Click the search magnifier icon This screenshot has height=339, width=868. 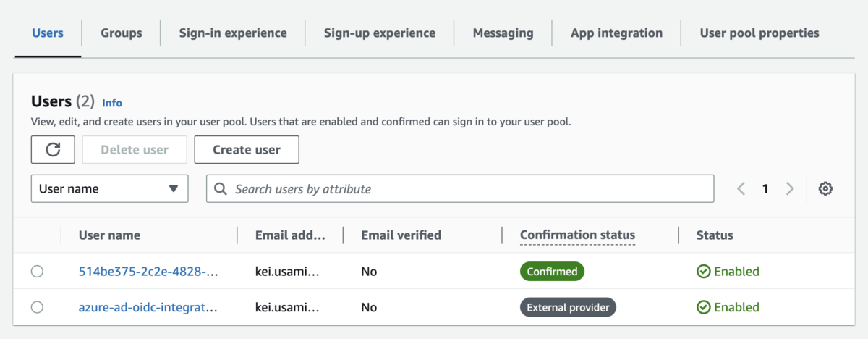[221, 189]
